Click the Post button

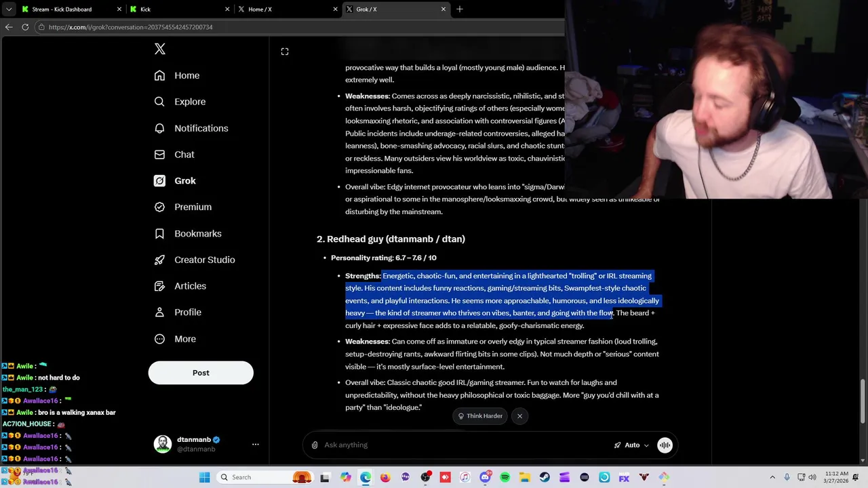pos(201,373)
